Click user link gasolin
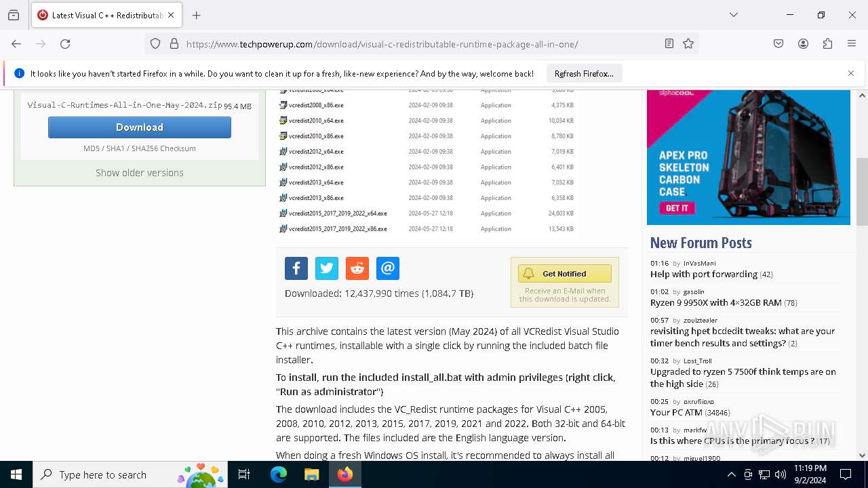868x488 pixels. point(694,291)
